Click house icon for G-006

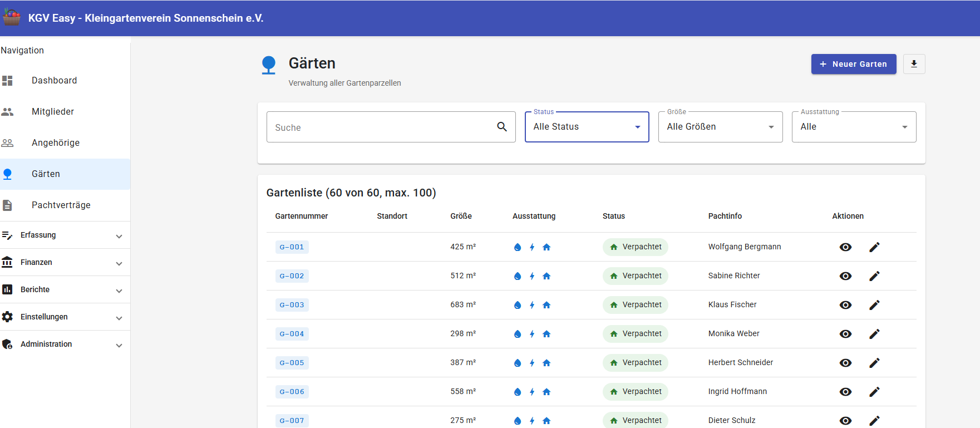pos(546,392)
